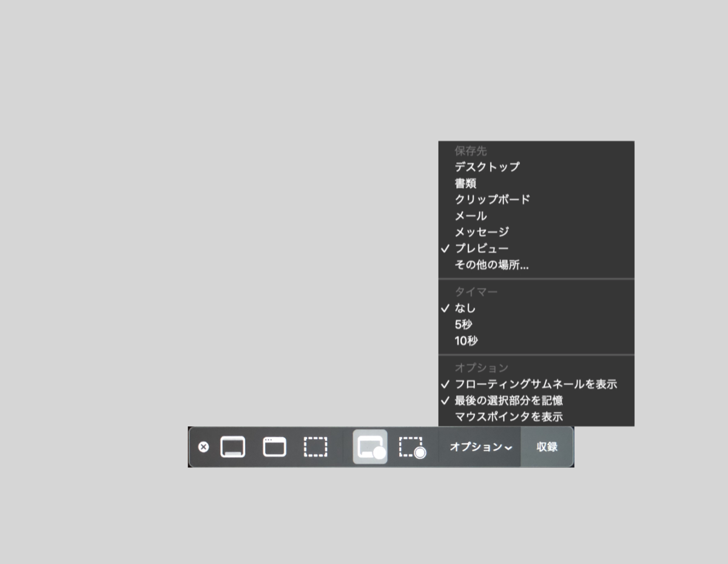Image resolution: width=728 pixels, height=564 pixels.
Task: Set the timer to 5秒
Action: pyautogui.click(x=463, y=324)
